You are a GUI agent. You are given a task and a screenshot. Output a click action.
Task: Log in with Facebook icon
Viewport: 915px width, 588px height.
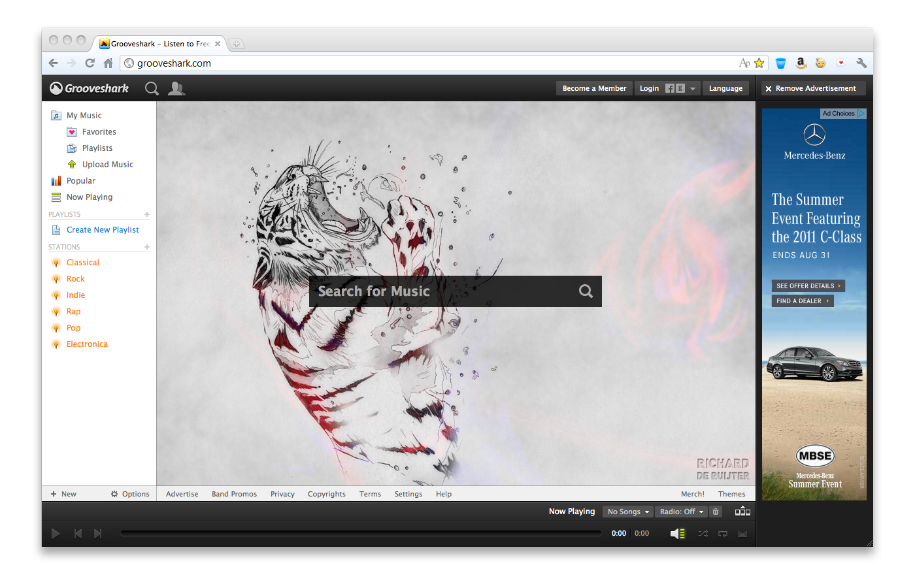tap(670, 88)
